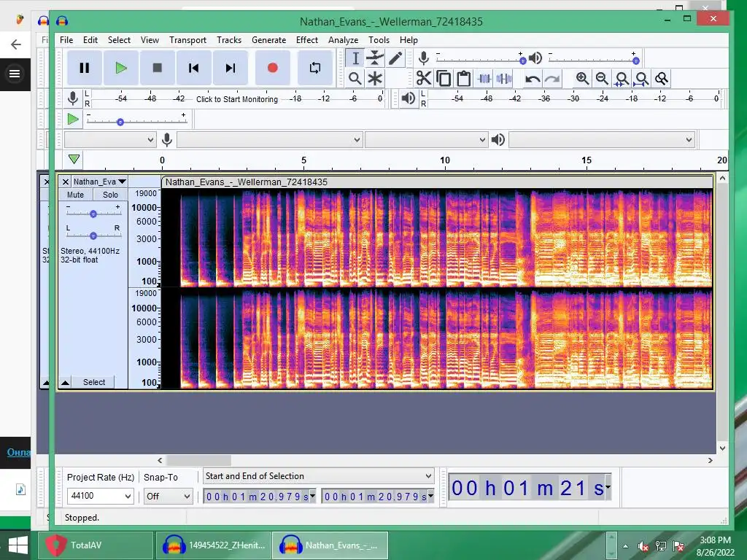Paste using the clipboard icon
This screenshot has height=560, width=747.
click(463, 79)
